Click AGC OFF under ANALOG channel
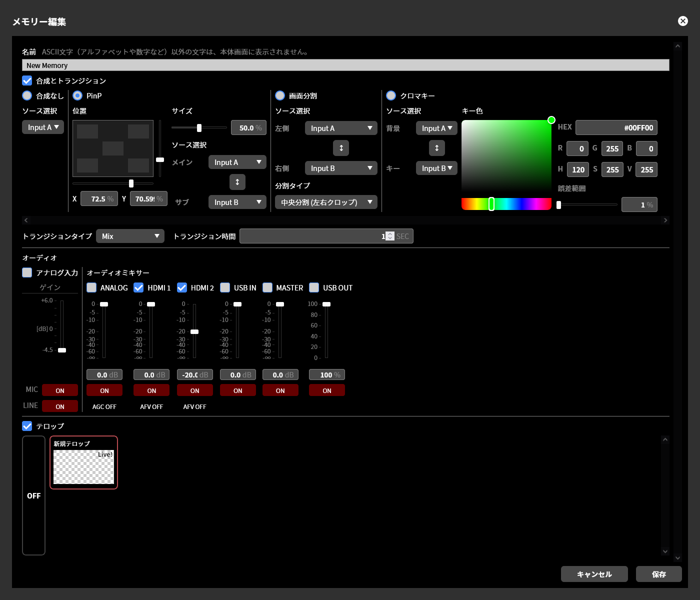The image size is (700, 600). [104, 406]
